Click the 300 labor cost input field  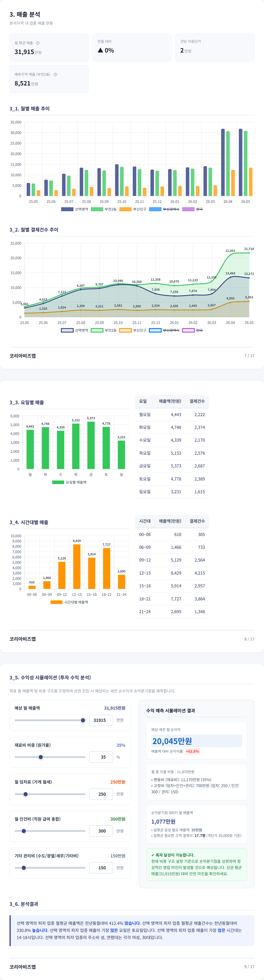(x=101, y=831)
